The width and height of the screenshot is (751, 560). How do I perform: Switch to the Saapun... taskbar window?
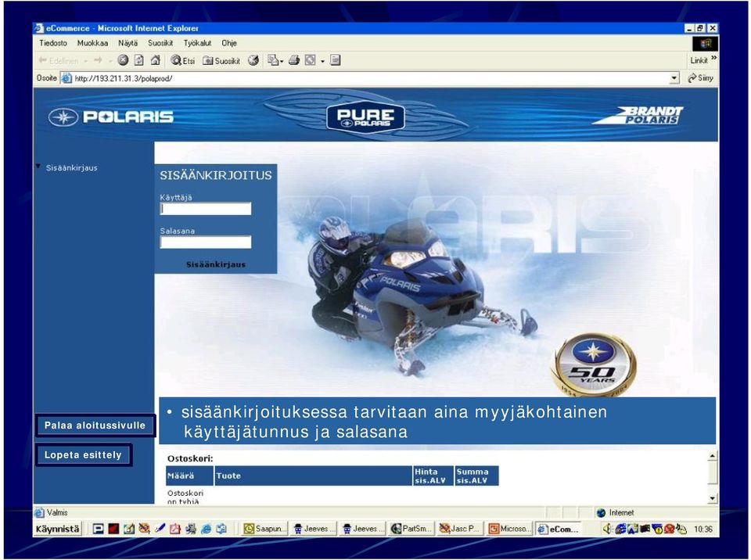[x=264, y=529]
